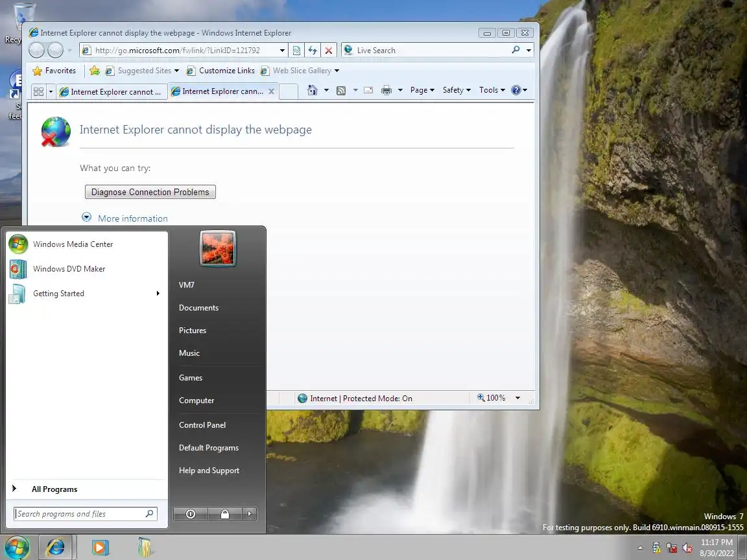Click the Read Mail icon

coord(368,90)
